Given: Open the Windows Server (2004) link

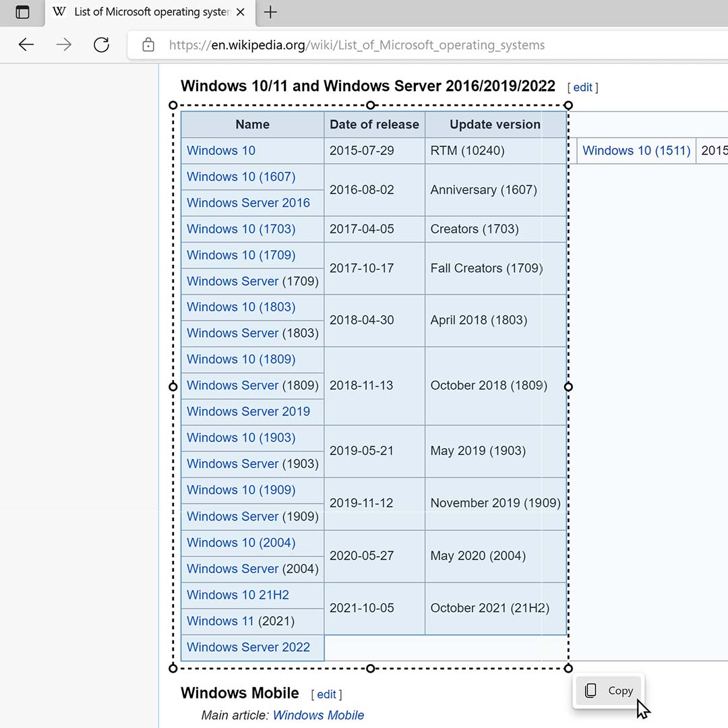Looking at the screenshot, I should (x=233, y=568).
